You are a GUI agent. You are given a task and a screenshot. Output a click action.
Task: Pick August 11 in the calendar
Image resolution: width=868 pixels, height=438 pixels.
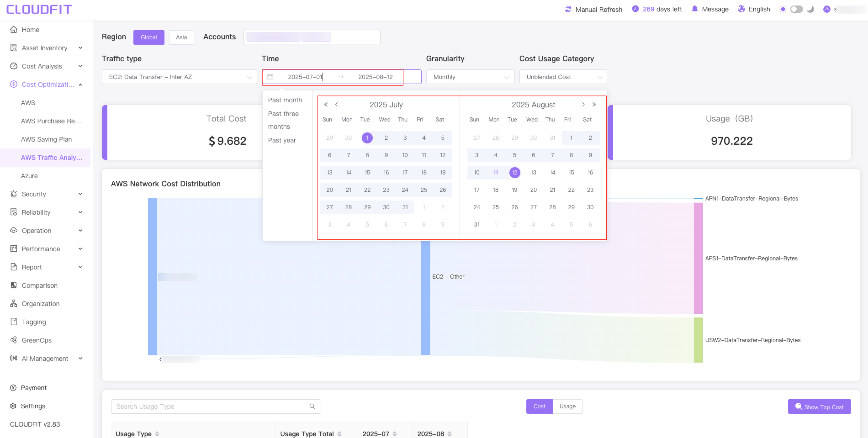pyautogui.click(x=496, y=173)
